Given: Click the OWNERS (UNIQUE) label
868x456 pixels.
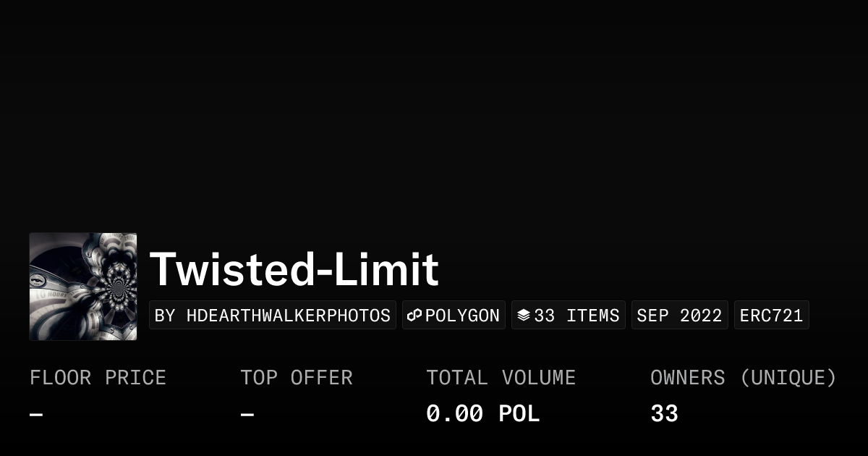Looking at the screenshot, I should point(743,378).
